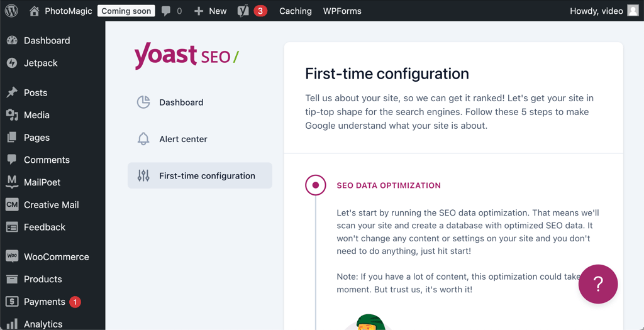Viewport: 644px width, 330px height.
Task: Open Feedback in the admin sidebar
Action: pyautogui.click(x=45, y=227)
